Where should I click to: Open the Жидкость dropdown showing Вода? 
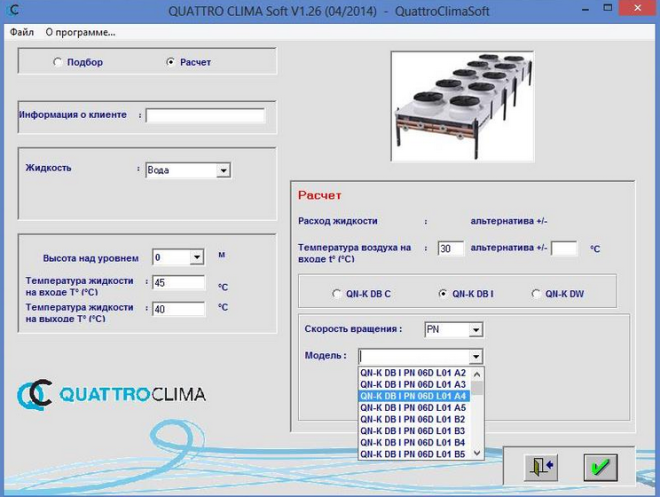tap(223, 170)
